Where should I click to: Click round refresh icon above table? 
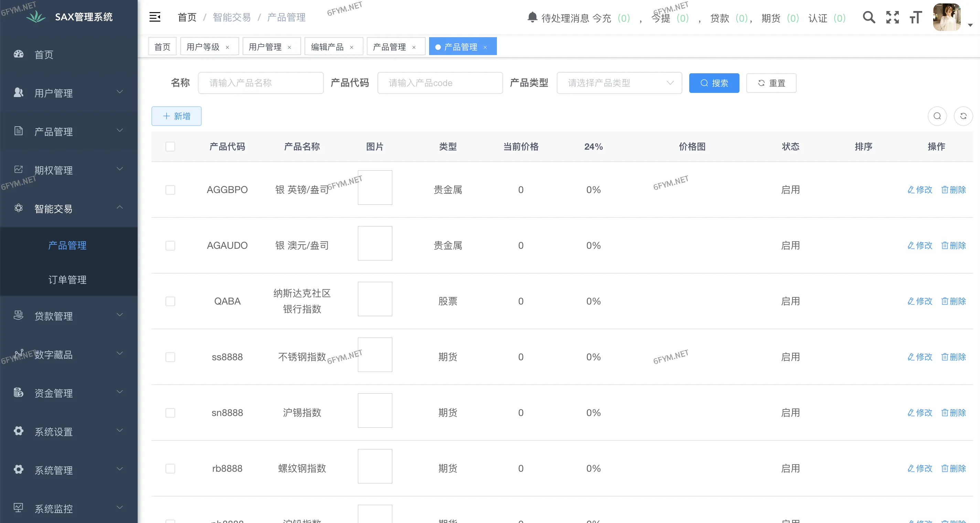coord(963,116)
